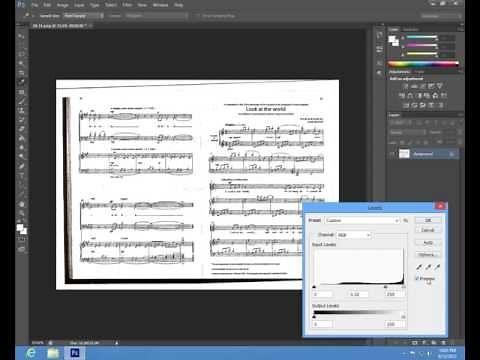480x360 pixels.
Task: Click OK in the Levels dialog
Action: point(428,220)
